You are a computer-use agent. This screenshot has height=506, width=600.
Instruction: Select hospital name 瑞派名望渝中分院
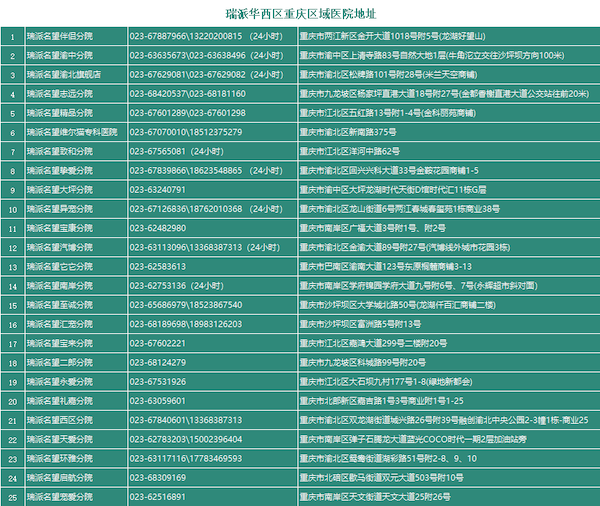60,55
